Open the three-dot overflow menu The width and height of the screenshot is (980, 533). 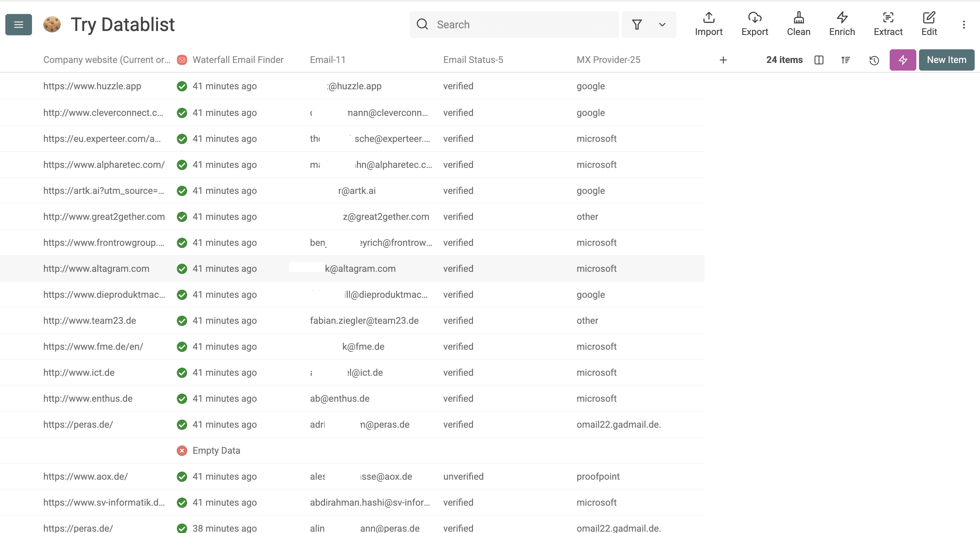964,24
